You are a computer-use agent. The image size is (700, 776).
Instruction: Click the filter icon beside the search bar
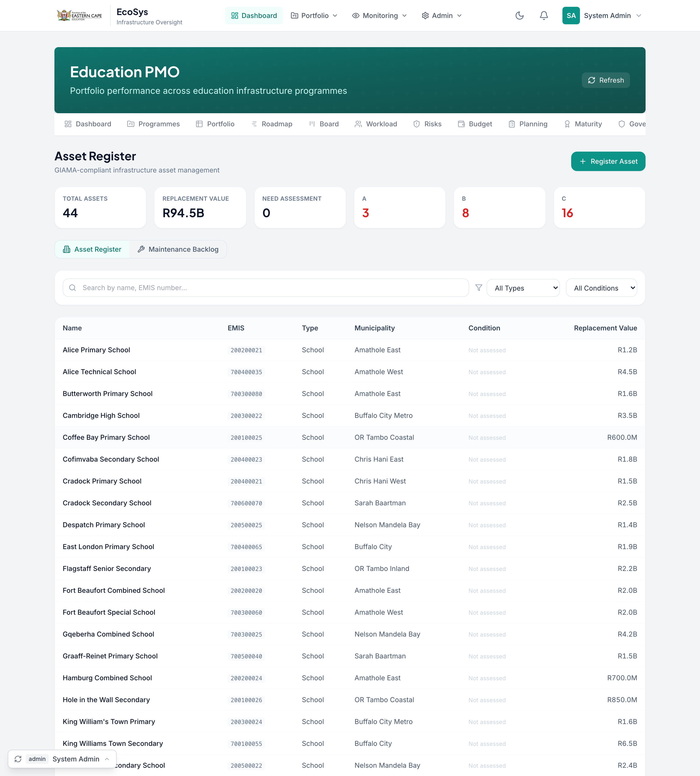pyautogui.click(x=479, y=287)
